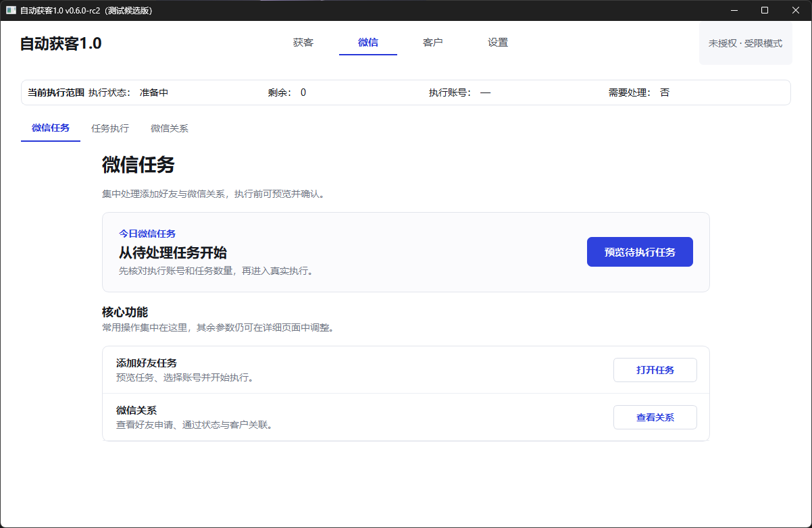The image size is (812, 528).
Task: Click the 微信任务 page heading
Action: point(138,165)
